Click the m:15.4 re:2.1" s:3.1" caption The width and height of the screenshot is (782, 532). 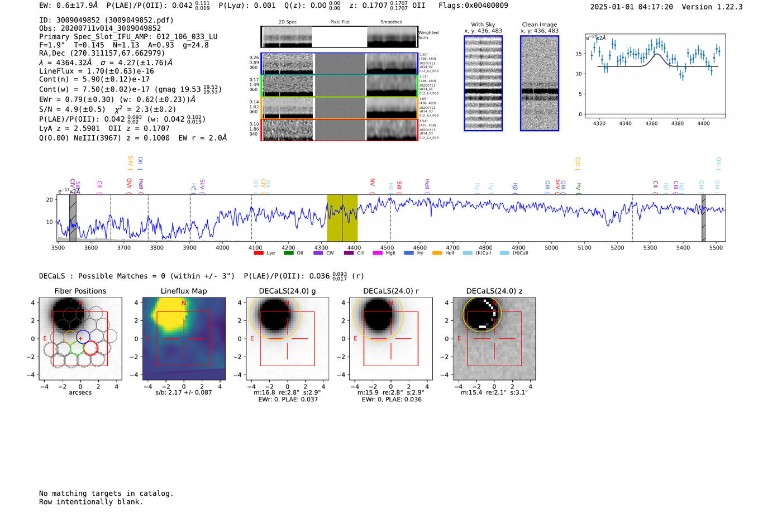pyautogui.click(x=494, y=392)
